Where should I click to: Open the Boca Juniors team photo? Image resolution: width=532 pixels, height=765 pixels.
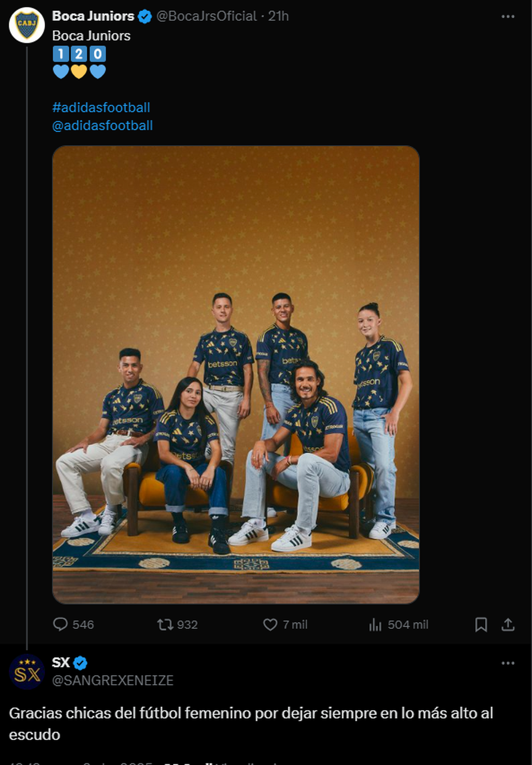click(236, 375)
